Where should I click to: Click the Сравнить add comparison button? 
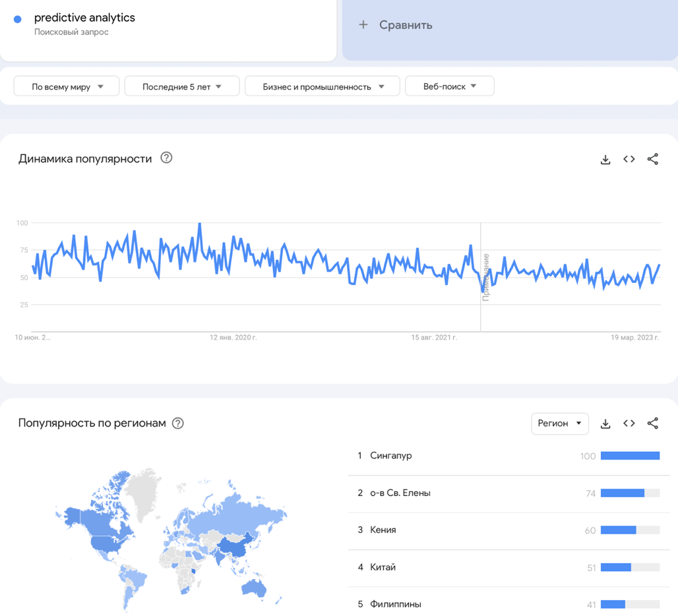coord(396,25)
